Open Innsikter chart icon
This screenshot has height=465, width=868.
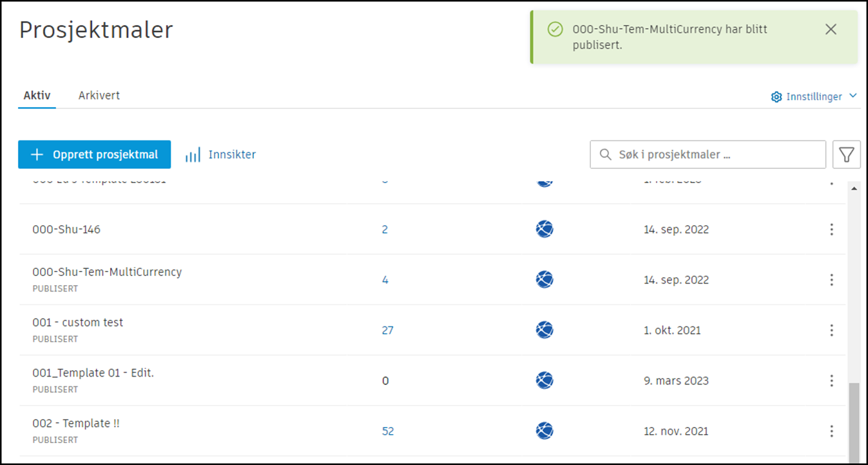[193, 155]
